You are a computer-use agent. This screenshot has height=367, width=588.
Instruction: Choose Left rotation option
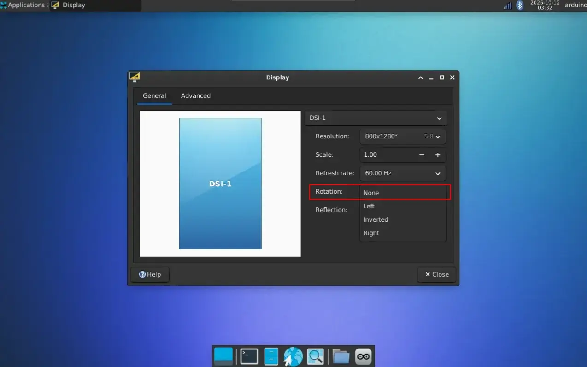pyautogui.click(x=403, y=206)
